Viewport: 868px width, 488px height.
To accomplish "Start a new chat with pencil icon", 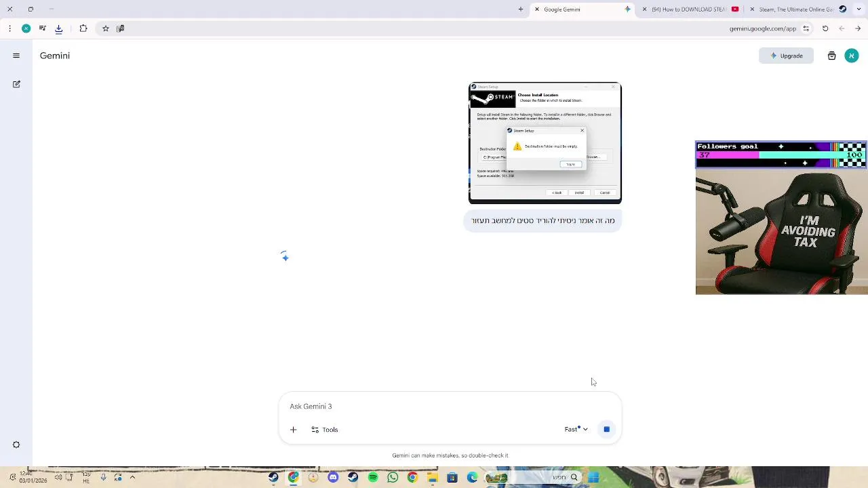I will 16,84.
